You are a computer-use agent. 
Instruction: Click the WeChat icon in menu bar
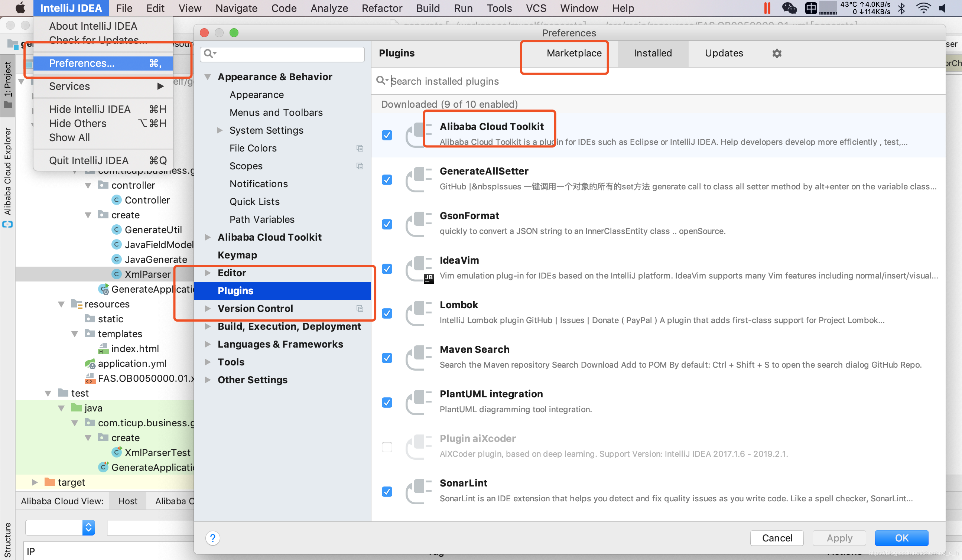click(789, 8)
